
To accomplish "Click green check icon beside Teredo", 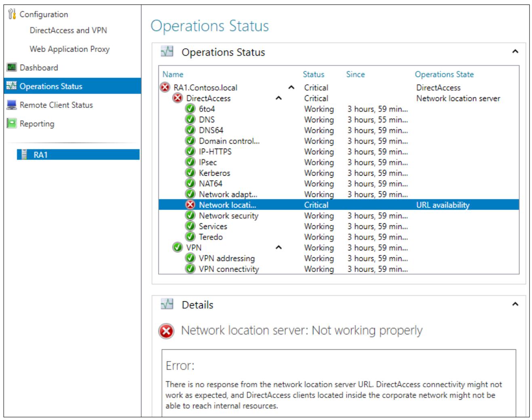I will click(190, 237).
